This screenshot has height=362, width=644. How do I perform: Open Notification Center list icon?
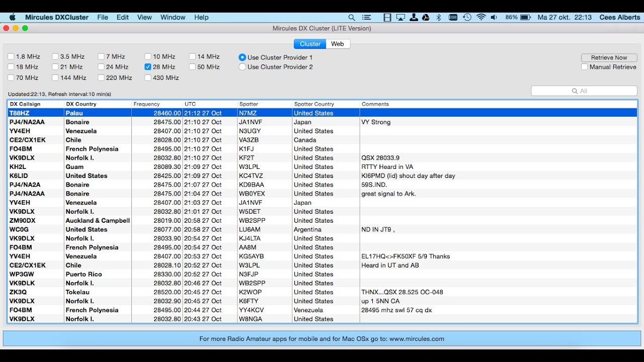coord(367,17)
